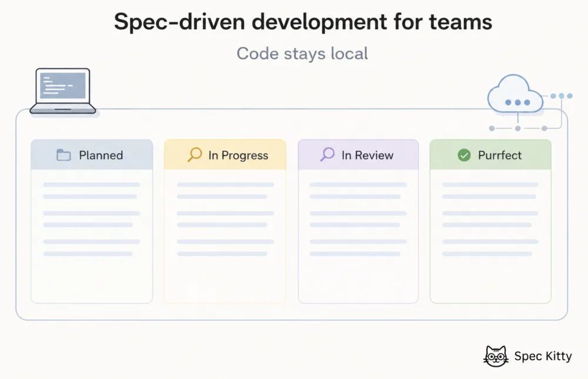
Task: Click the cloud sync icon
Action: [516, 94]
